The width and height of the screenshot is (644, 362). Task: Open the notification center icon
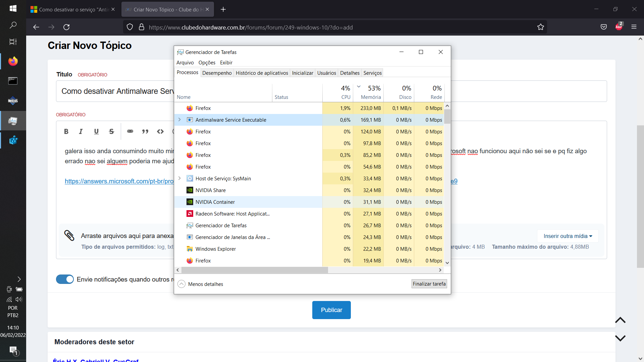click(13, 351)
